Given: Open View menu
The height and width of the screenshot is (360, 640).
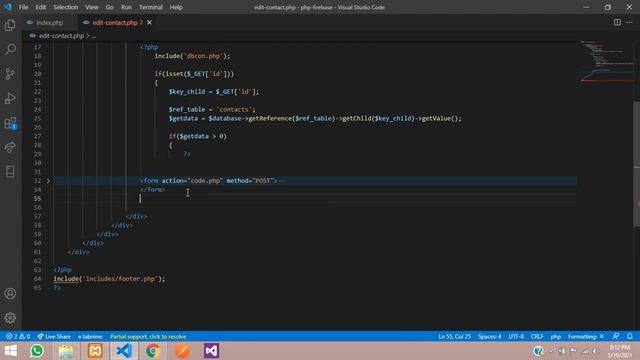Looking at the screenshot, I should (91, 7).
